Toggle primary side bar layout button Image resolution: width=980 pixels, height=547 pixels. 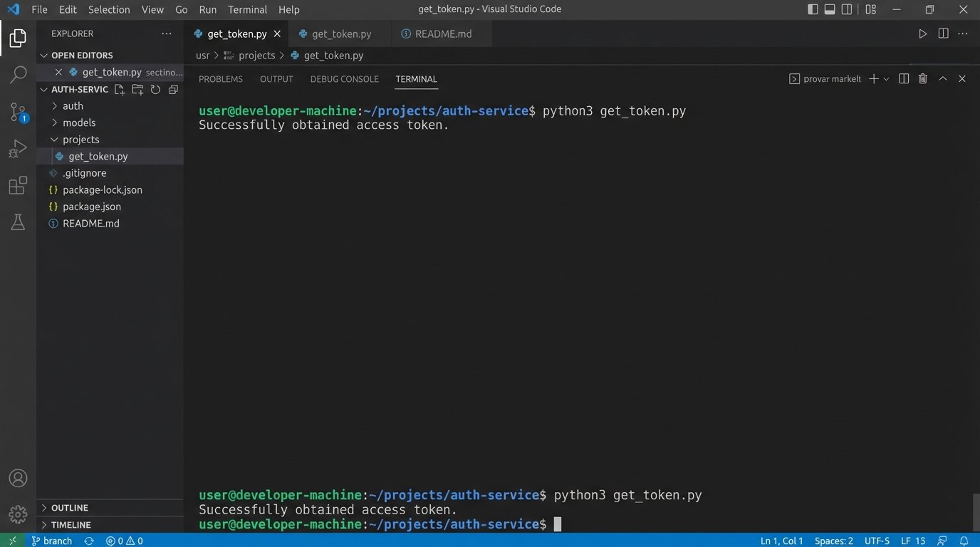pyautogui.click(x=813, y=9)
